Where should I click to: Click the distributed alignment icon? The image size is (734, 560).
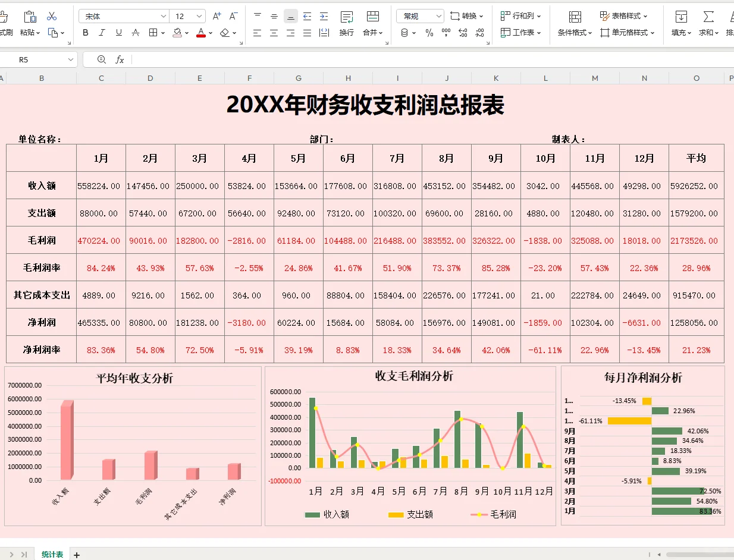click(324, 33)
